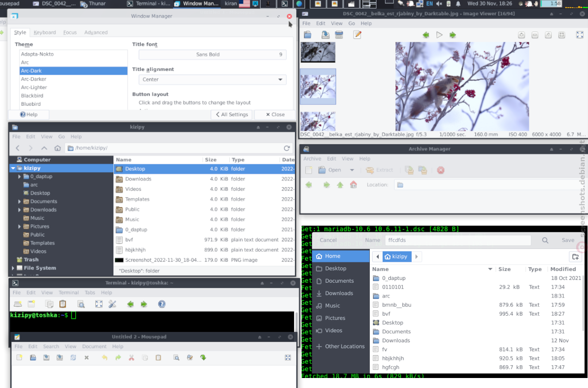Click the Name column sort arrow in save dialog
The height and width of the screenshot is (388, 588).
pos(490,269)
